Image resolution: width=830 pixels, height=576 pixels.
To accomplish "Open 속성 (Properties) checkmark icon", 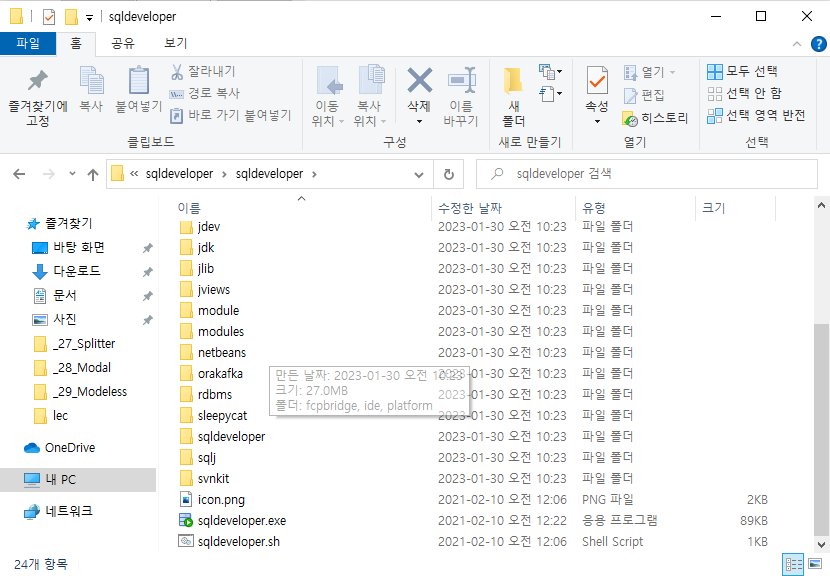I will pyautogui.click(x=597, y=81).
